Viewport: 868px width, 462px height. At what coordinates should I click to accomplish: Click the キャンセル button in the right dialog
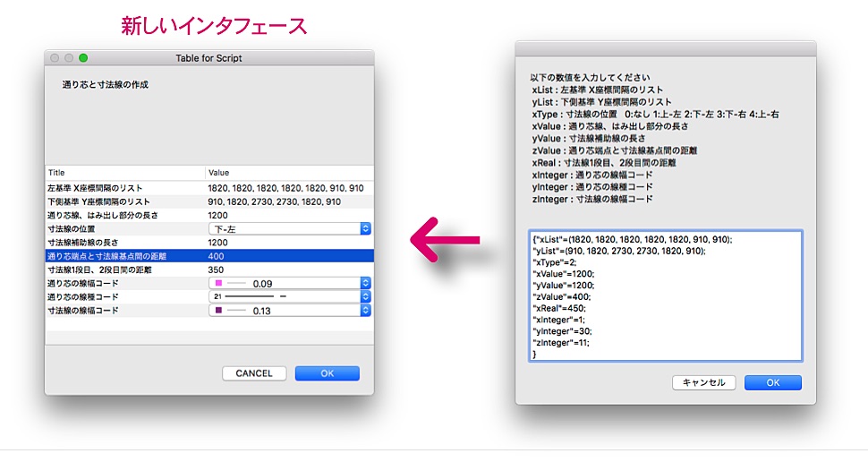[x=703, y=382]
